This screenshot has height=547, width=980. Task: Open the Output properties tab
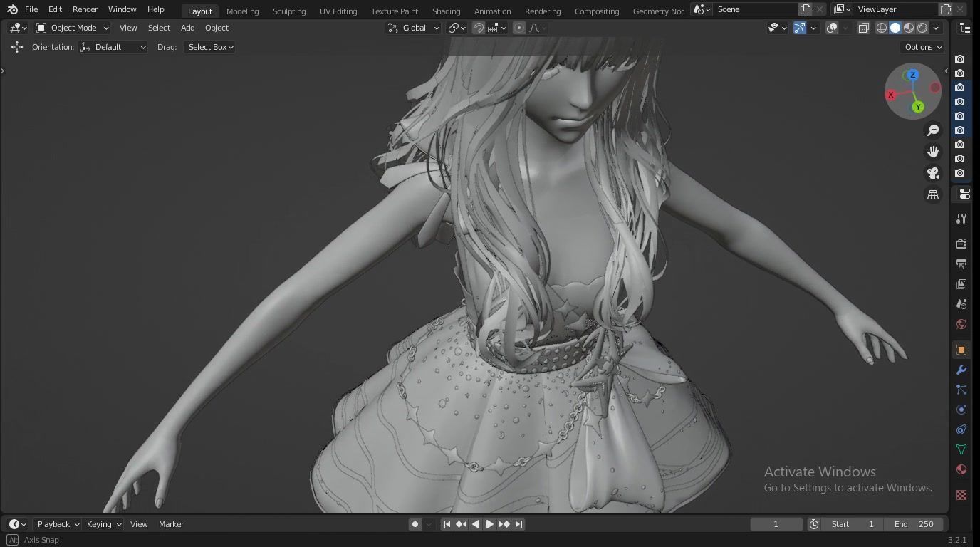click(x=961, y=264)
